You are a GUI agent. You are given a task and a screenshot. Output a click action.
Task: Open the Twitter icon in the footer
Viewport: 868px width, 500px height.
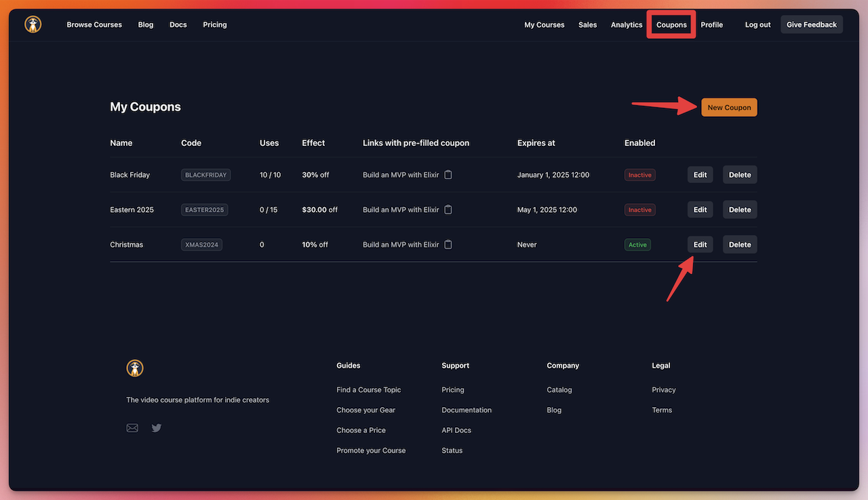point(157,428)
